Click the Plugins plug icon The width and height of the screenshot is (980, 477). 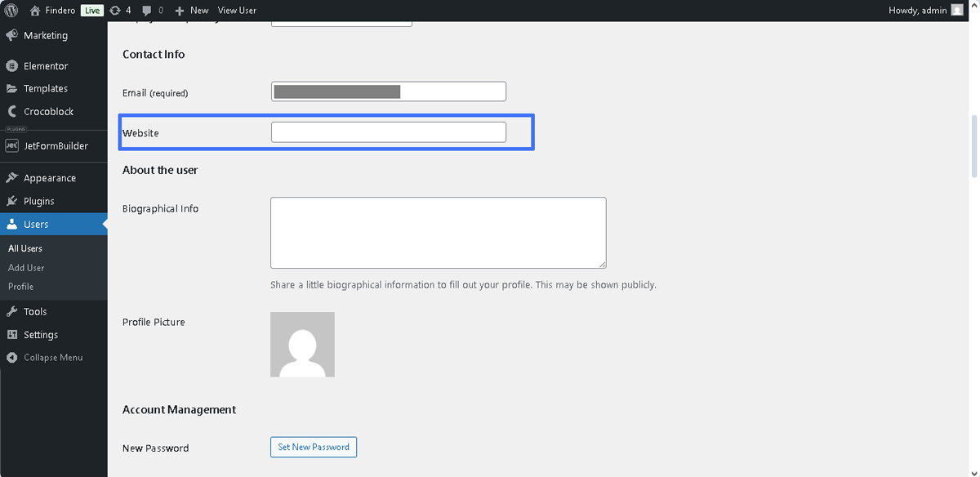(x=11, y=200)
